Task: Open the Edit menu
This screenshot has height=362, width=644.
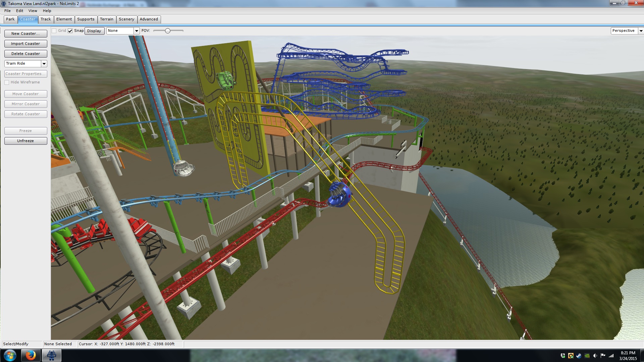Action: [x=19, y=11]
